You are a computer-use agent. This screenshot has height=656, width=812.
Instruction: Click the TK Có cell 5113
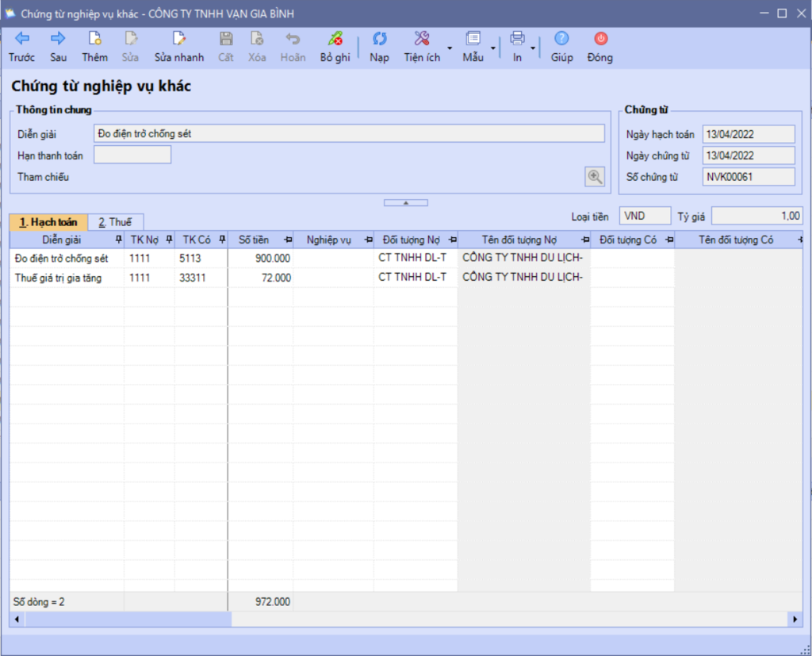coord(201,258)
